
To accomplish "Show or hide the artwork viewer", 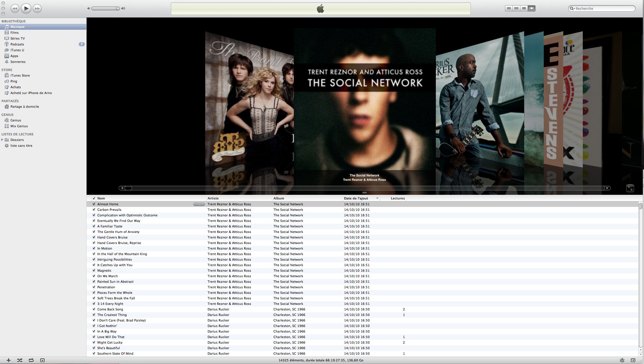I will (42, 360).
